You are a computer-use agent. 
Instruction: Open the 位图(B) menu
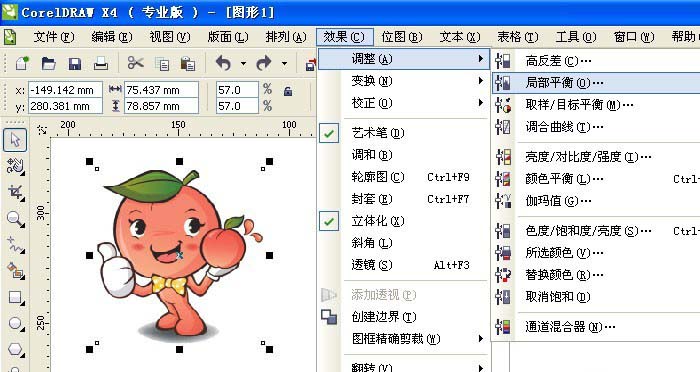pyautogui.click(x=402, y=37)
